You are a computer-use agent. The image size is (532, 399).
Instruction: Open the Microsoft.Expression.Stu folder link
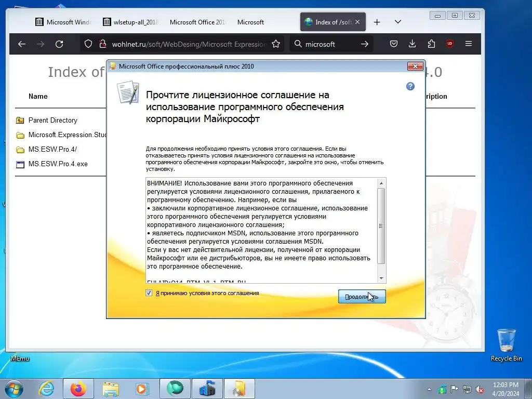coord(67,135)
